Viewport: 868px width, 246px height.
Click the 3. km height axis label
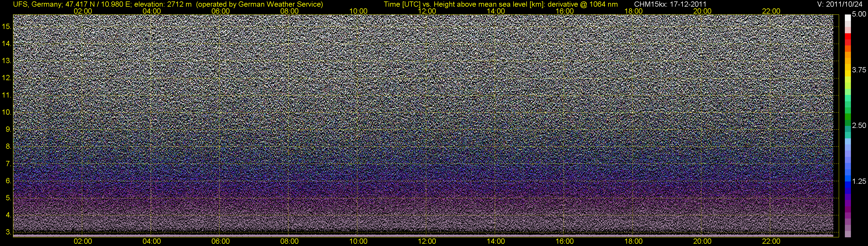tap(8, 232)
